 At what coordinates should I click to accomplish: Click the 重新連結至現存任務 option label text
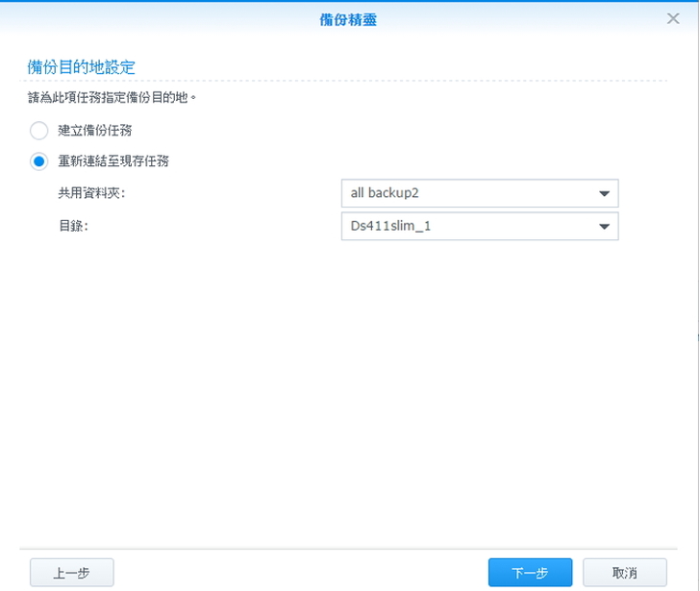tap(113, 161)
